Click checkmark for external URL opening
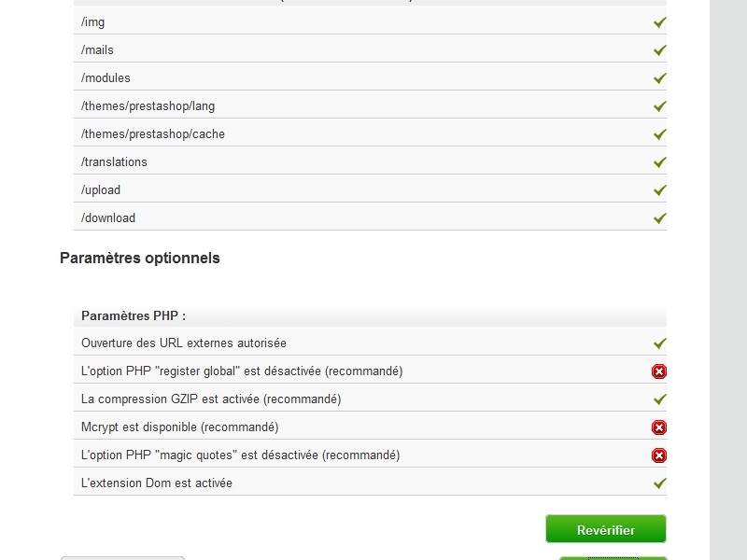This screenshot has height=560, width=747. tap(660, 343)
